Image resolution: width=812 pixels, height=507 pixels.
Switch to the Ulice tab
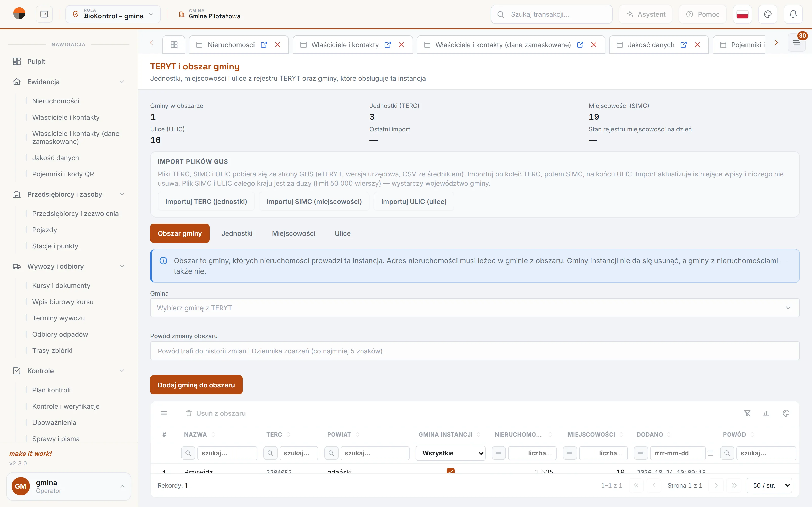[343, 233]
